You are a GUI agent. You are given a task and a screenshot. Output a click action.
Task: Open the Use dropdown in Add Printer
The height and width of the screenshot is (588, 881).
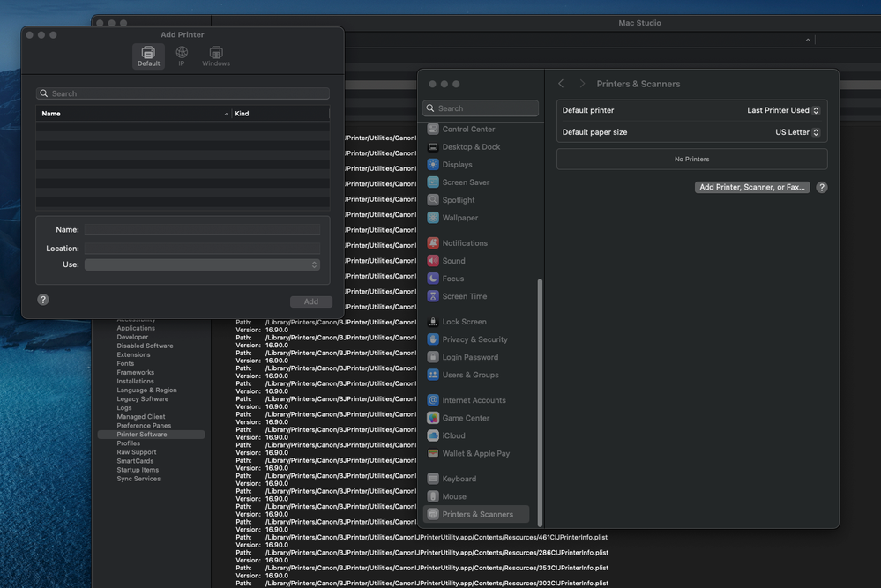click(202, 264)
